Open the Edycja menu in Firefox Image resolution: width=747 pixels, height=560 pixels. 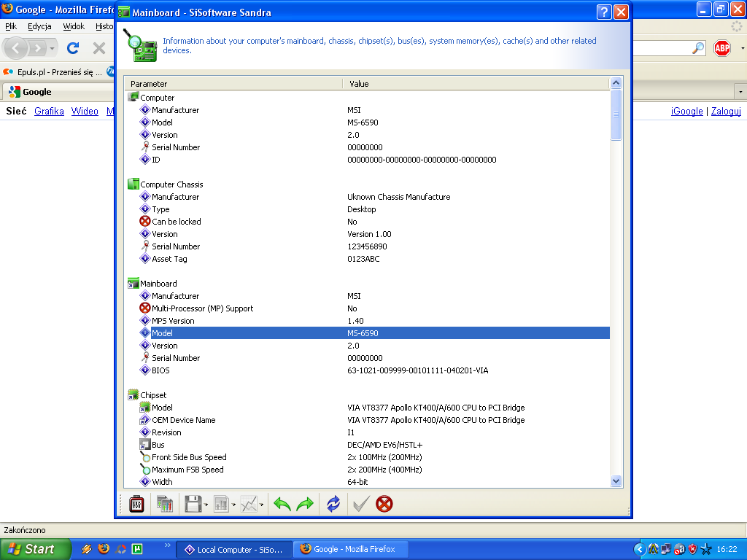click(39, 26)
